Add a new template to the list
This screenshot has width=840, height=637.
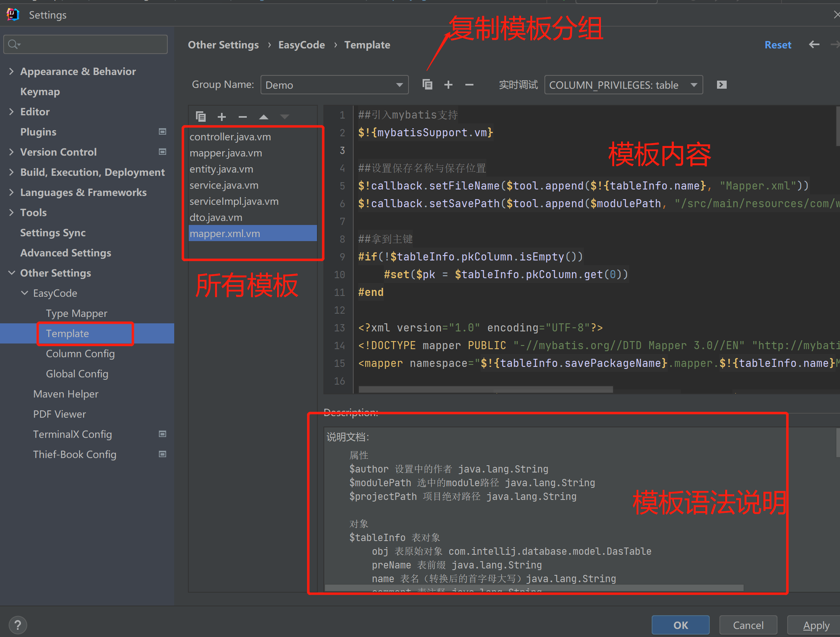tap(221, 117)
